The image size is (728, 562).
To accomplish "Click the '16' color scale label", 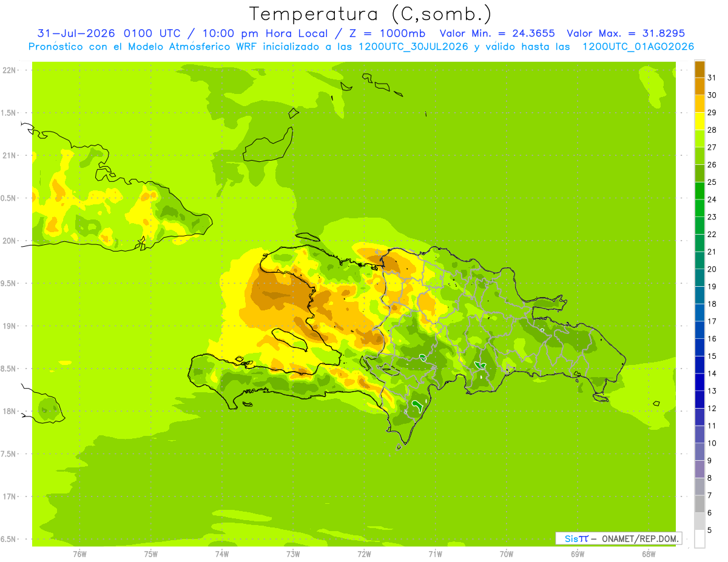I will tap(712, 339).
